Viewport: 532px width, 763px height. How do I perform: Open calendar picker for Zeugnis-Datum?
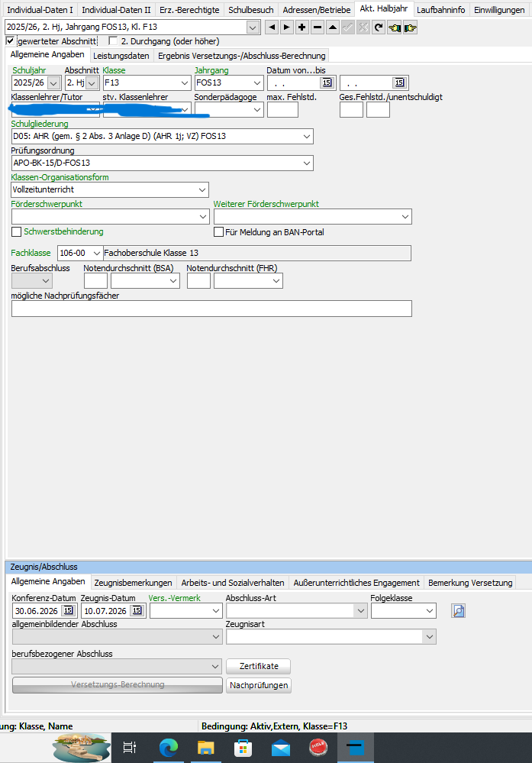click(137, 610)
